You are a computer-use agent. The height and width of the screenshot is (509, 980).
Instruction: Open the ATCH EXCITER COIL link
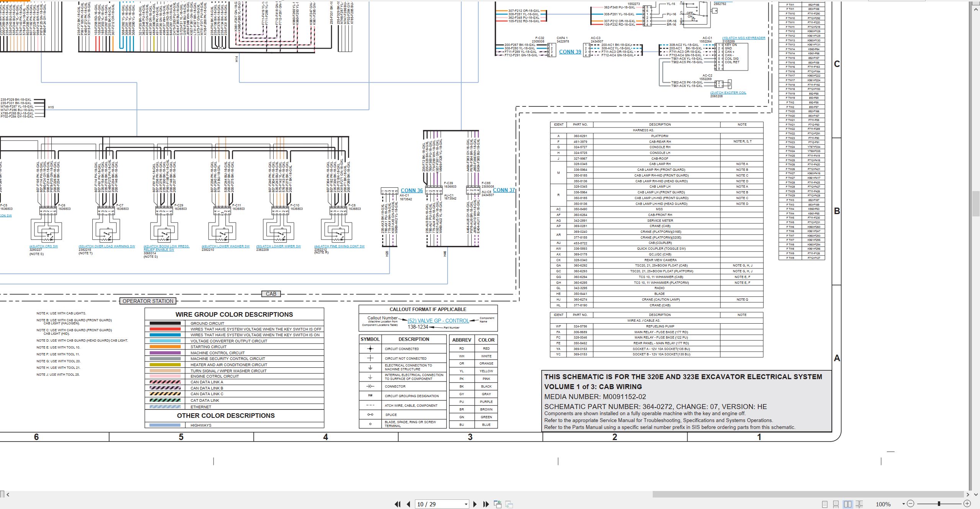click(728, 93)
